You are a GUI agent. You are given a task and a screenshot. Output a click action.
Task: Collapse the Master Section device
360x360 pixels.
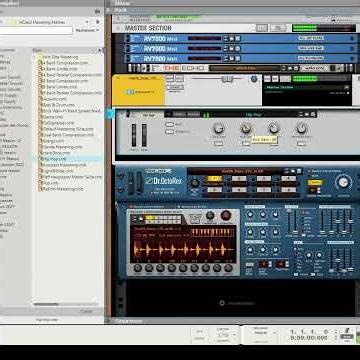pos(119,28)
